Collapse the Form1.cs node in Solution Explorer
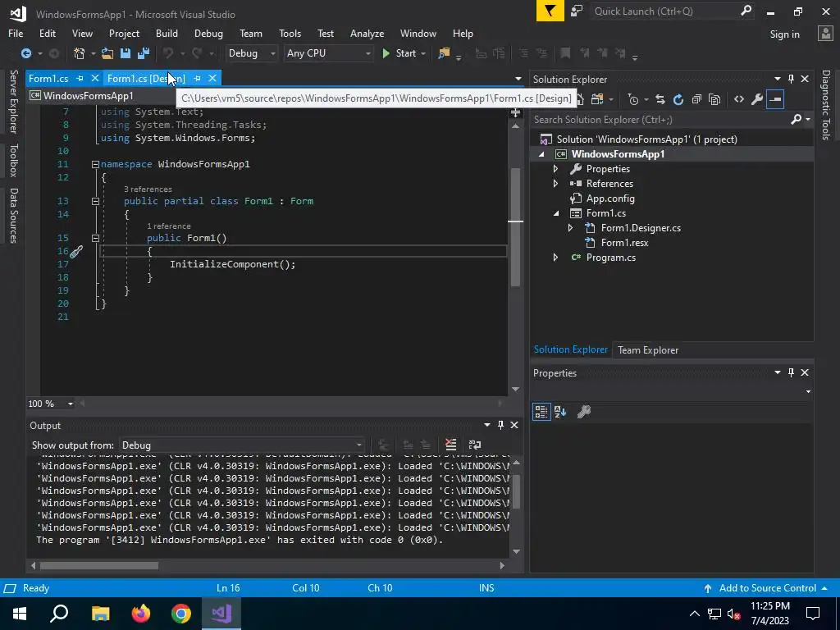This screenshot has width=840, height=630. pos(556,213)
